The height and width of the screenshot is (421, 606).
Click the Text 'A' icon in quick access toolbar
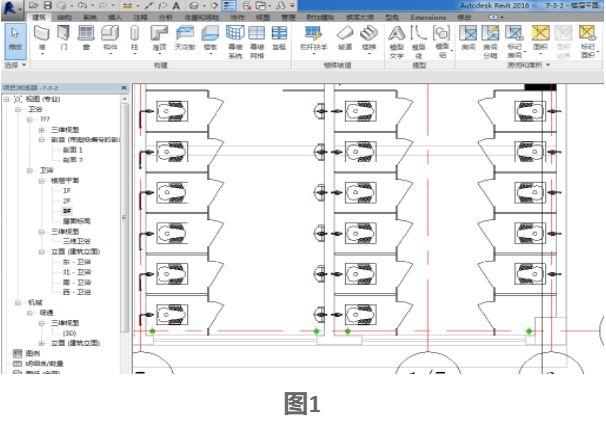[x=176, y=5]
